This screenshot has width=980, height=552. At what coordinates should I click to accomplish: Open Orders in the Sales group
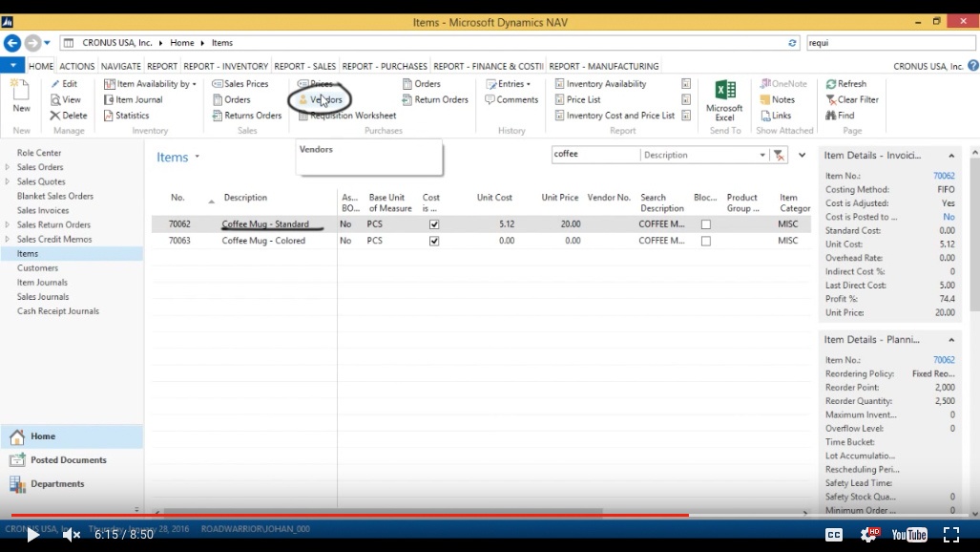point(231,99)
